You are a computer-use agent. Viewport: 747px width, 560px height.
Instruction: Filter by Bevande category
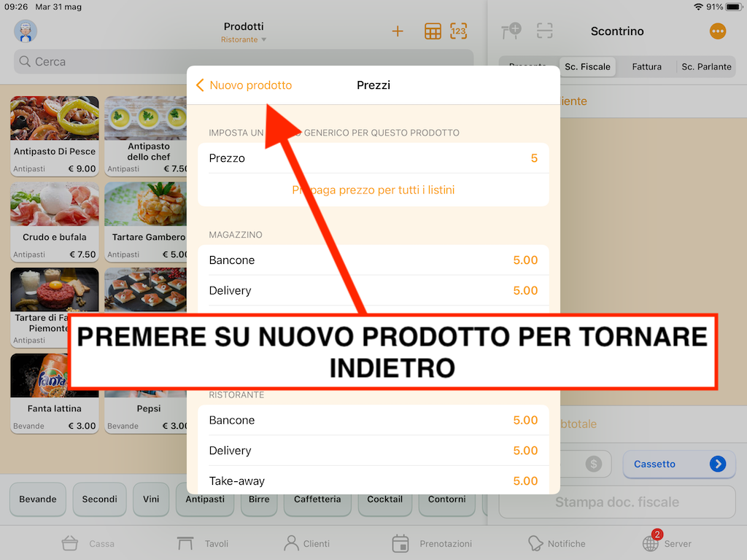(x=38, y=499)
